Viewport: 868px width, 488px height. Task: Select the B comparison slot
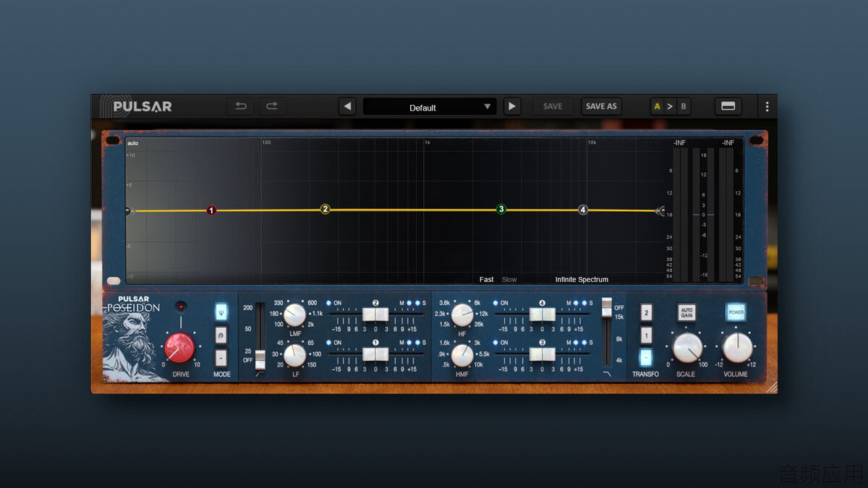click(683, 107)
